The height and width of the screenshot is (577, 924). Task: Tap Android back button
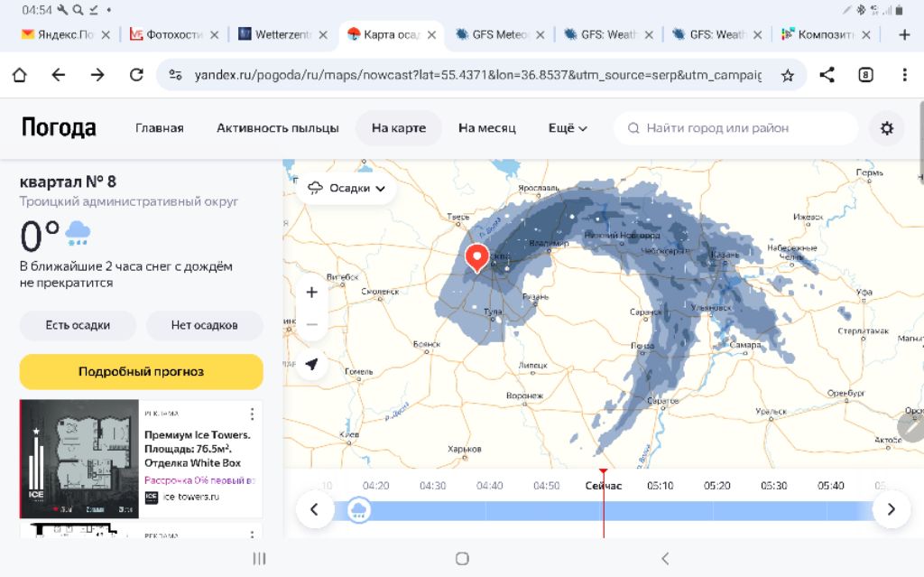click(x=665, y=558)
